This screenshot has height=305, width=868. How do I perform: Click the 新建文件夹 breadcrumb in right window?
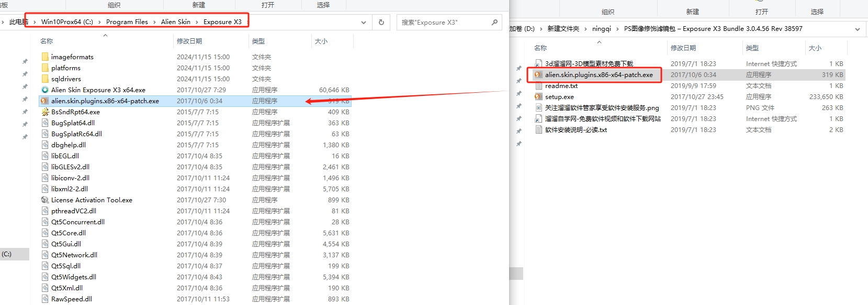click(x=563, y=29)
